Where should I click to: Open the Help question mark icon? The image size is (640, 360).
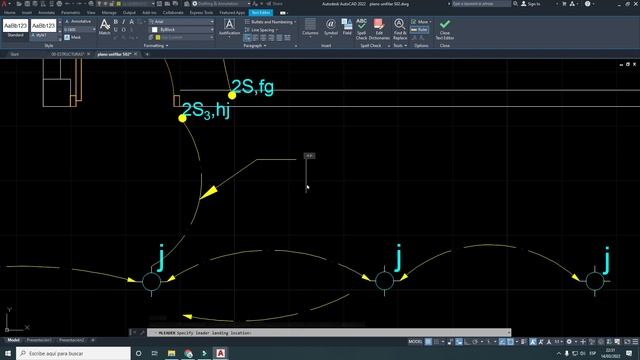[587, 4]
